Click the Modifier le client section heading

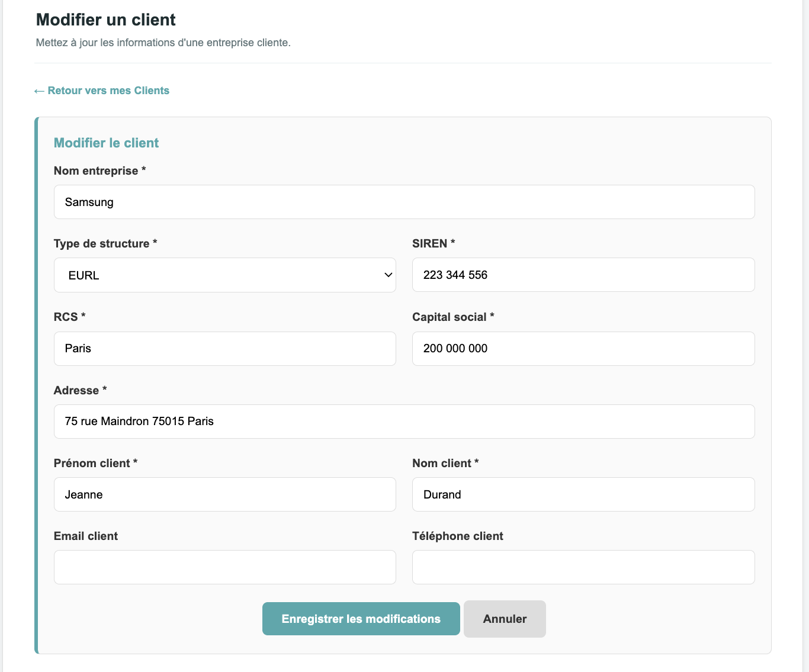(x=107, y=143)
